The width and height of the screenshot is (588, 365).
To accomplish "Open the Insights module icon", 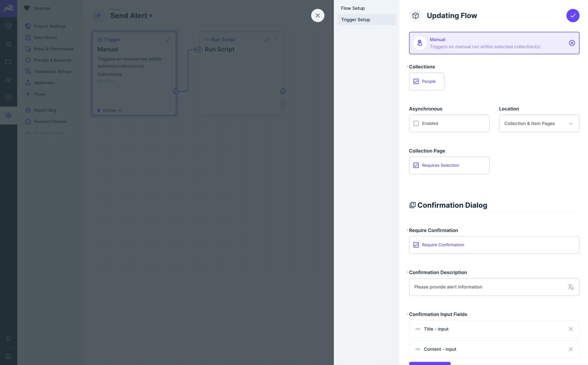I will pos(8,80).
